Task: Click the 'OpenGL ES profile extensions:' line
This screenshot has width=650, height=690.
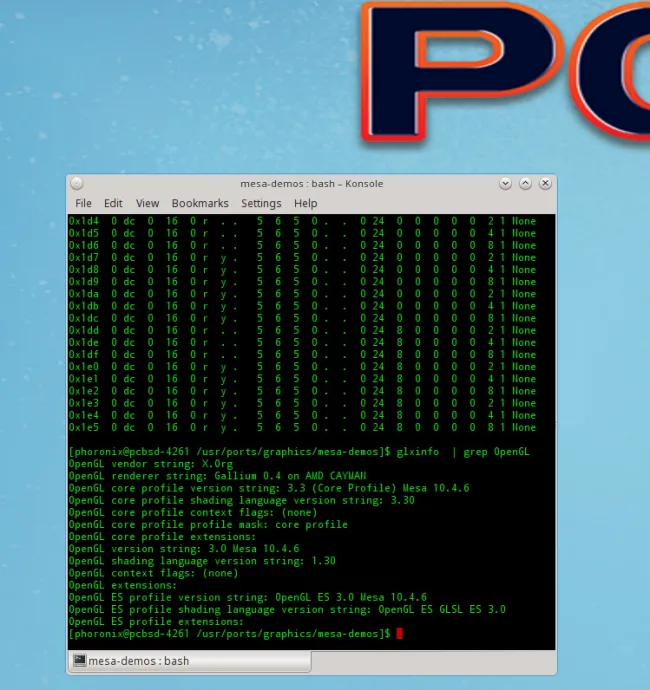Action: pos(156,622)
